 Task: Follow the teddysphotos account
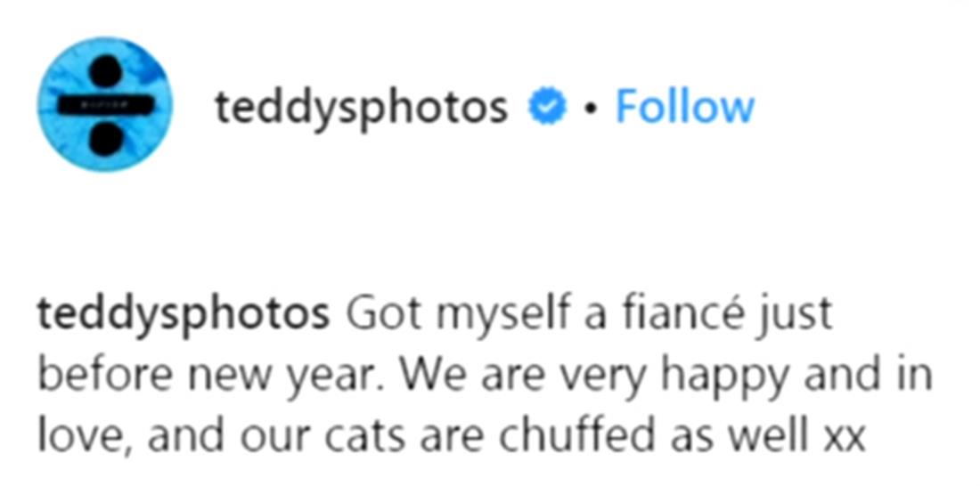(684, 108)
